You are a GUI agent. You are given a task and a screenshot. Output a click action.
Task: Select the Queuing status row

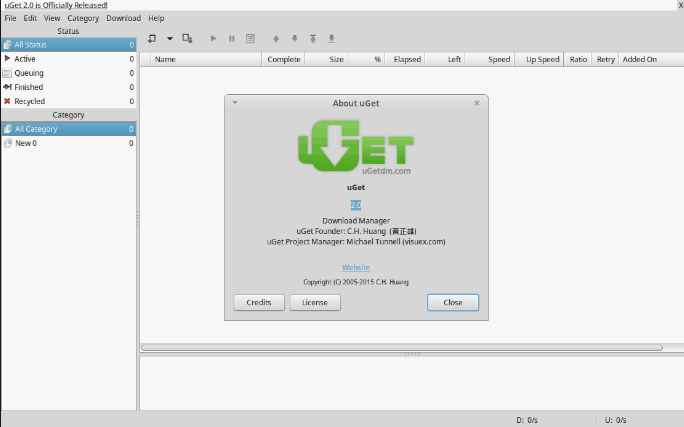pos(69,73)
